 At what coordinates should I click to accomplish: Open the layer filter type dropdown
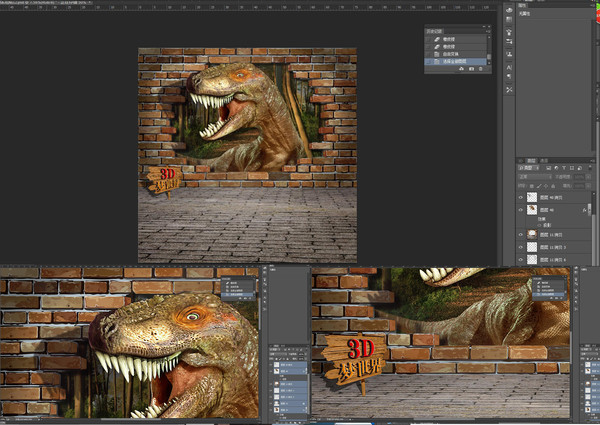528,168
